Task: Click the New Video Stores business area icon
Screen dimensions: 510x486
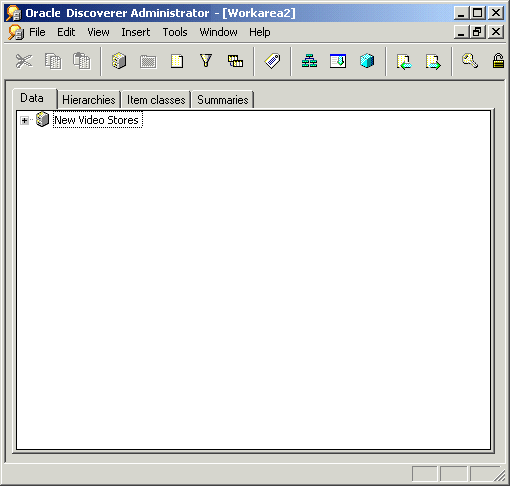Action: [42, 119]
